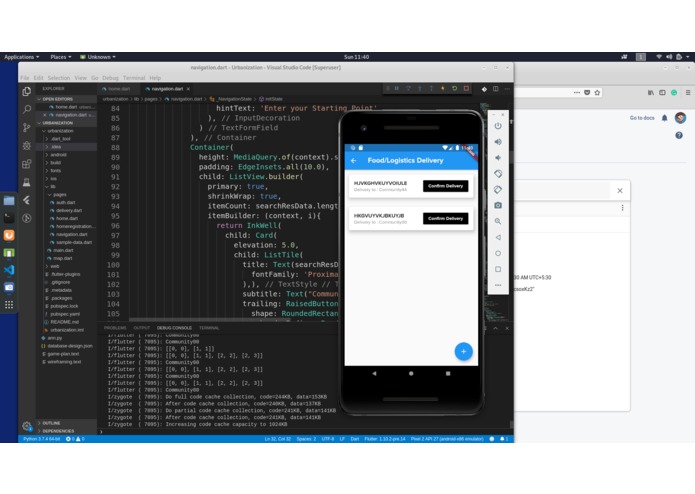Open the Terminal menu in menu bar

(134, 78)
